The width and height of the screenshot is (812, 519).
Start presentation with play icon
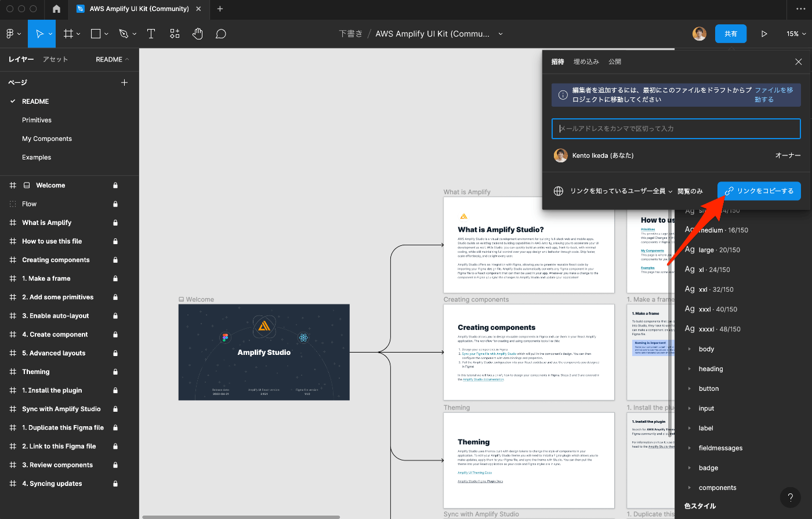coord(764,34)
